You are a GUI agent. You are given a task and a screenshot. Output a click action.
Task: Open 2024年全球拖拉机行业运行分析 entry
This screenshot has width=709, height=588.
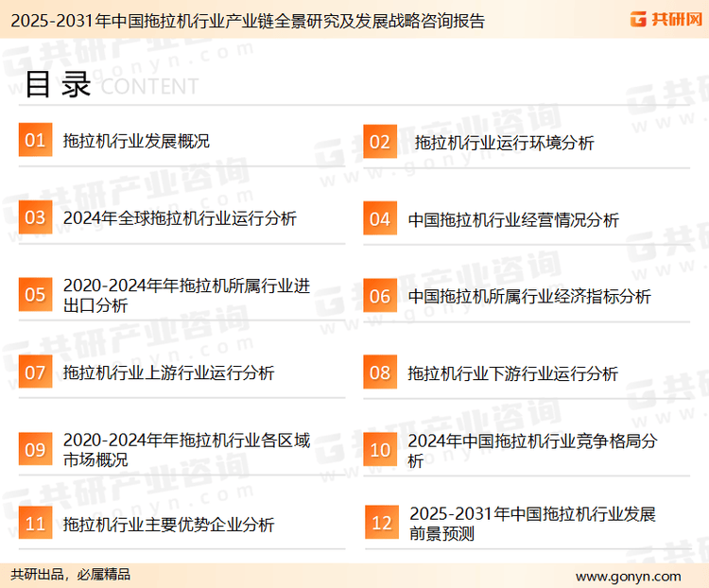tap(180, 218)
